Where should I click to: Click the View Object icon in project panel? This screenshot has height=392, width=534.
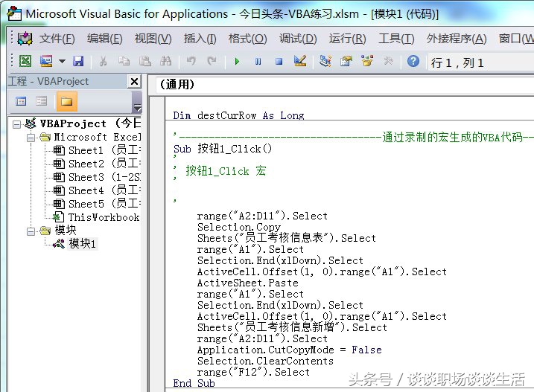point(42,101)
